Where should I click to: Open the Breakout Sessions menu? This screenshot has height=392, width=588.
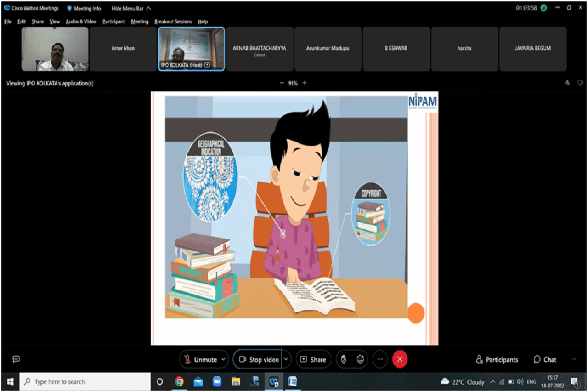click(x=173, y=22)
